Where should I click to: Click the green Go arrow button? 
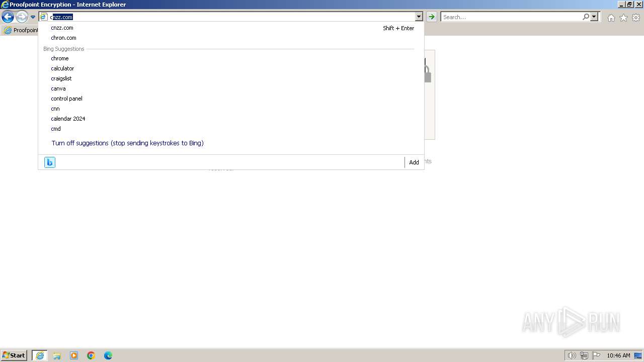coord(431,17)
